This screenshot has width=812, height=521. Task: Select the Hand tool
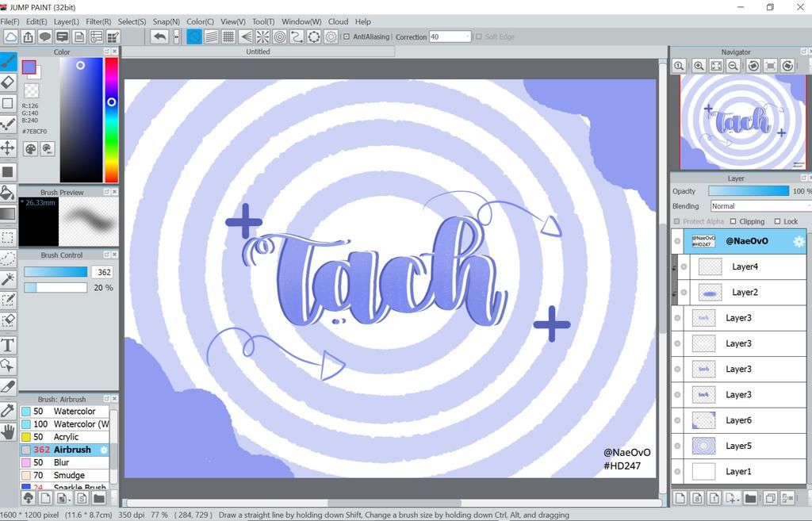(x=8, y=431)
